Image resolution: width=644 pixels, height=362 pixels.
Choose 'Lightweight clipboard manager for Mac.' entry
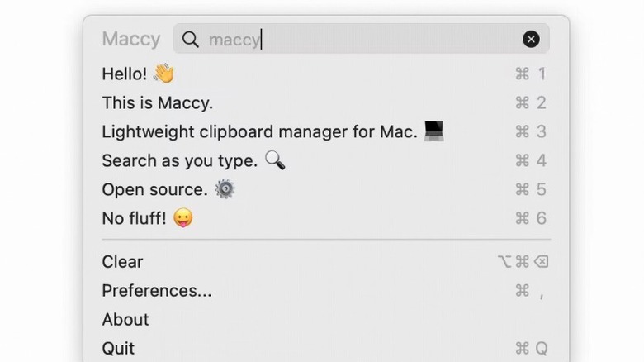pos(259,131)
